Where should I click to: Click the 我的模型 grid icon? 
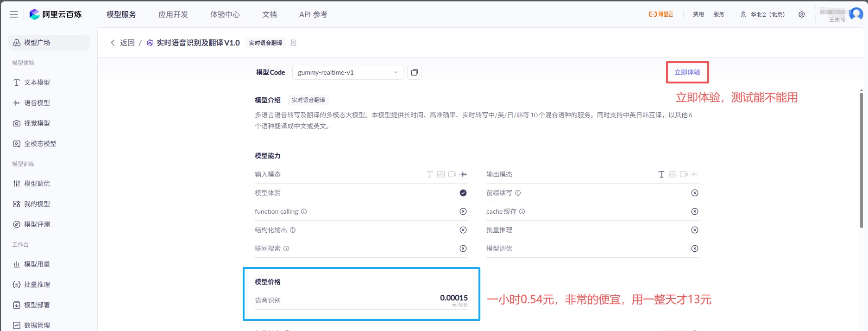pos(17,204)
